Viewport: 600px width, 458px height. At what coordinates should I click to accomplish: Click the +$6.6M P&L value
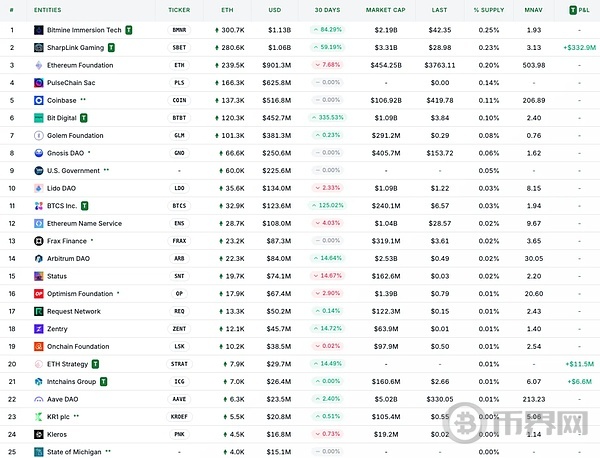coord(580,381)
